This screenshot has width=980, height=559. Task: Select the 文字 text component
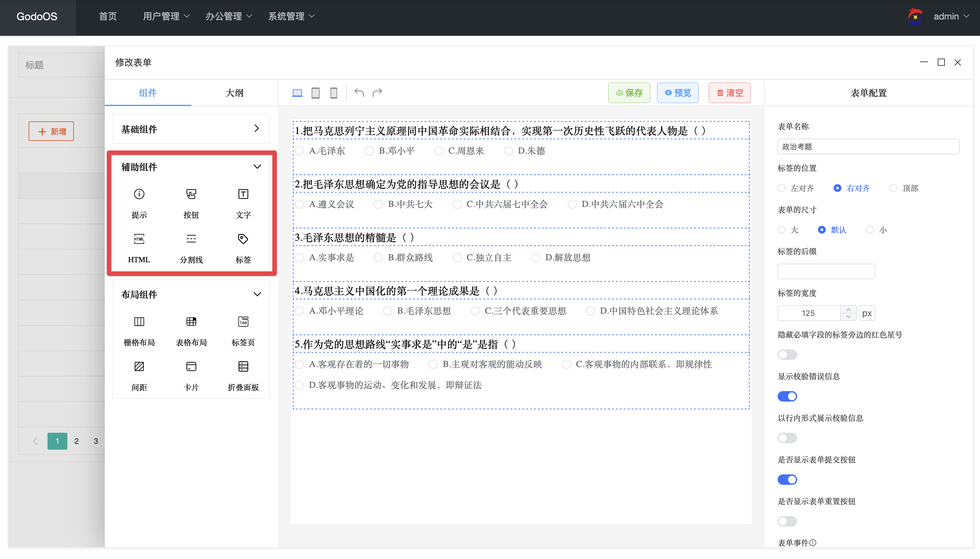pos(243,203)
